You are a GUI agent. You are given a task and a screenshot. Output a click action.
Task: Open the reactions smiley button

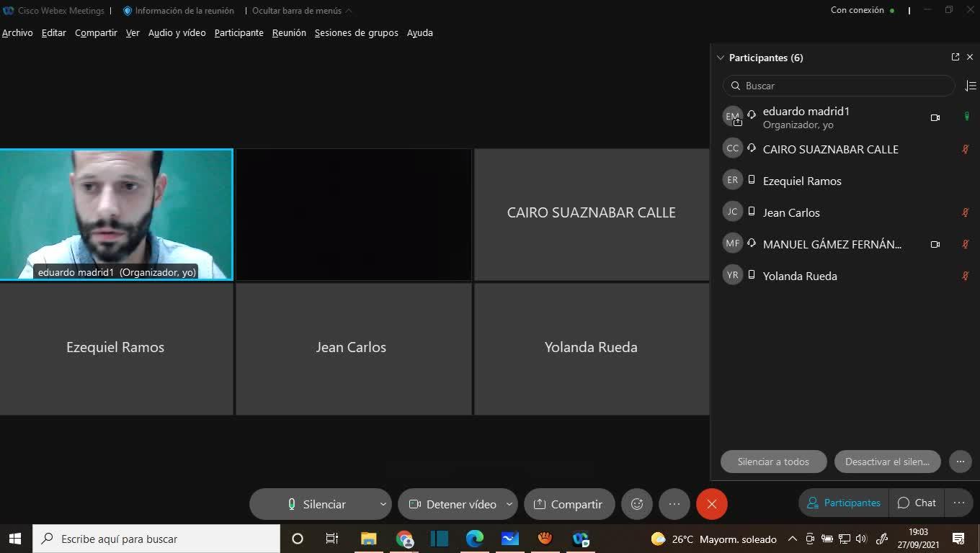coord(637,504)
